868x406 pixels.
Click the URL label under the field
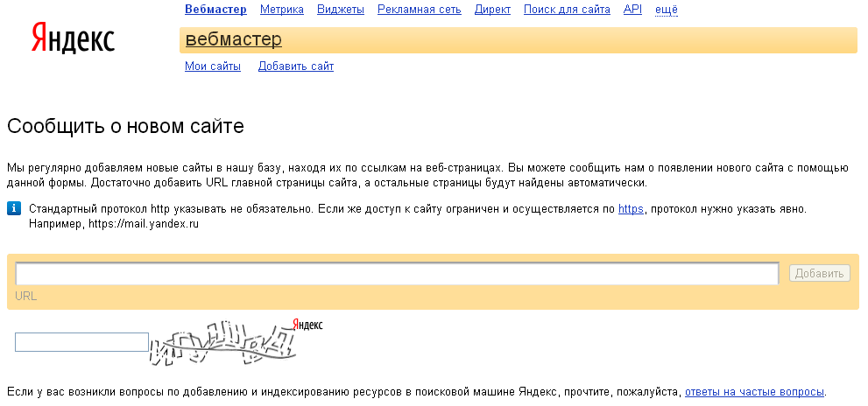coord(26,296)
